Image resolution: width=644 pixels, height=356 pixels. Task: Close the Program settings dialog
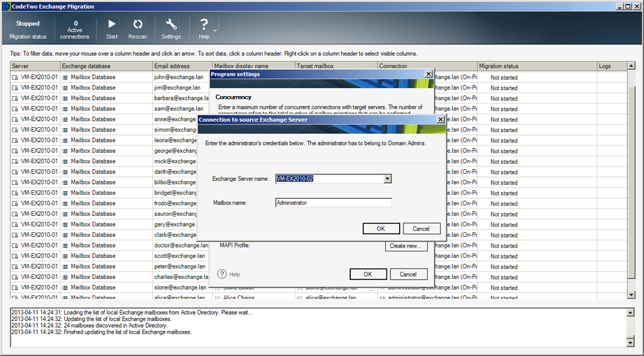[428, 74]
